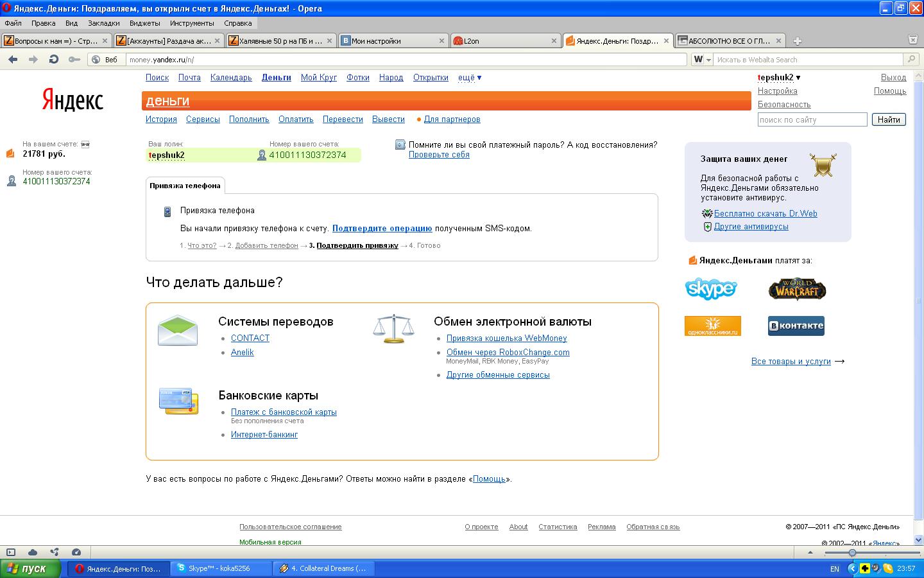Click the scales icon next to Обмен электронной валюты
The image size is (924, 578).
click(393, 328)
